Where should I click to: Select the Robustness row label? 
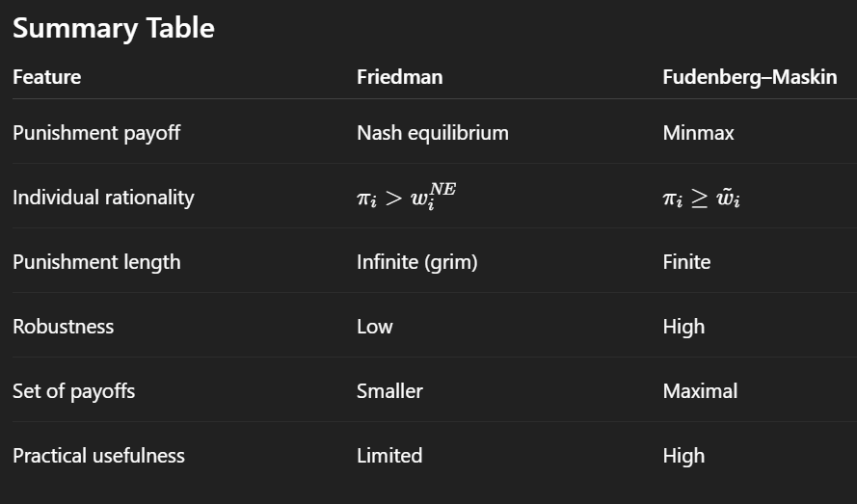tap(63, 327)
